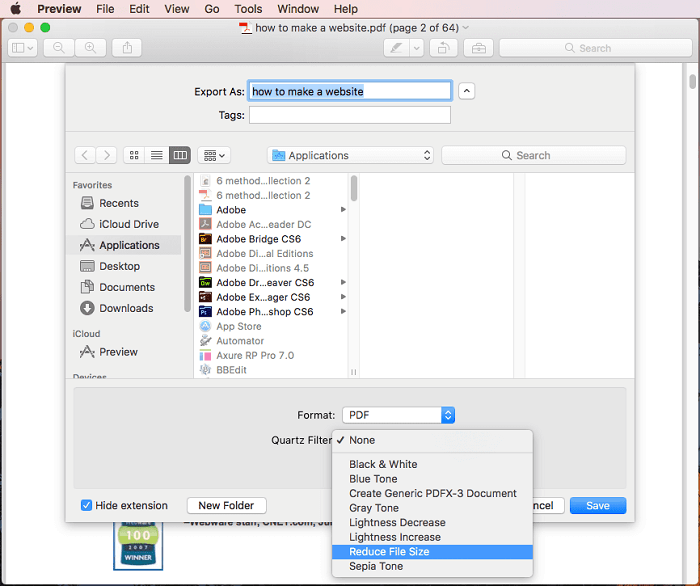This screenshot has width=700, height=586.
Task: Collapse the dialog using the chevron button
Action: coord(467,91)
